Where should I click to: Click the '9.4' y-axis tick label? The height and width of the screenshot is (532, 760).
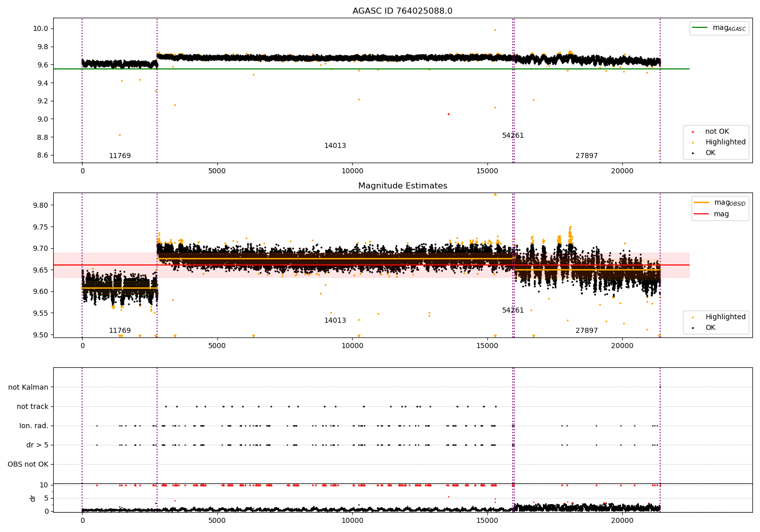tap(43, 83)
